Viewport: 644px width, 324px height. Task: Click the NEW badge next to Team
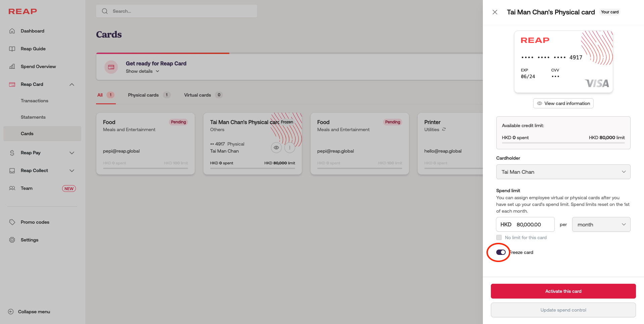[x=69, y=188]
